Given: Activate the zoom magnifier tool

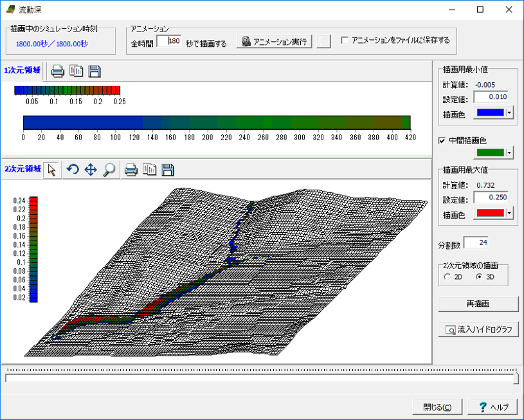Looking at the screenshot, I should (x=109, y=170).
